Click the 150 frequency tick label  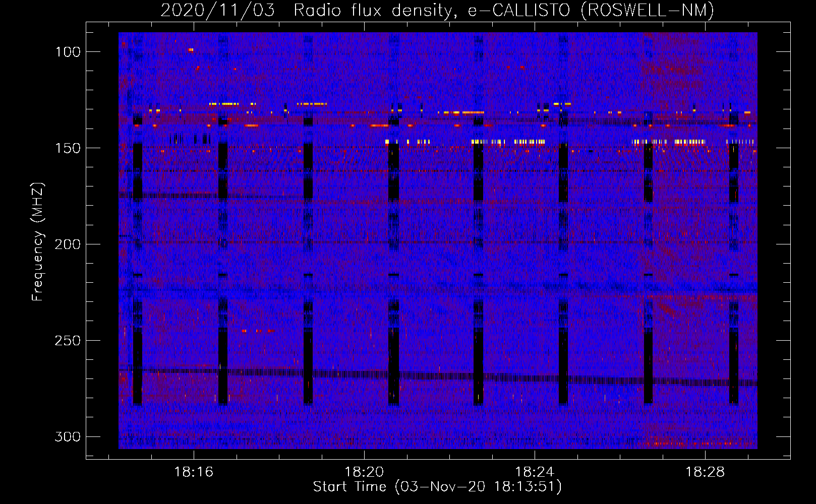(68, 148)
